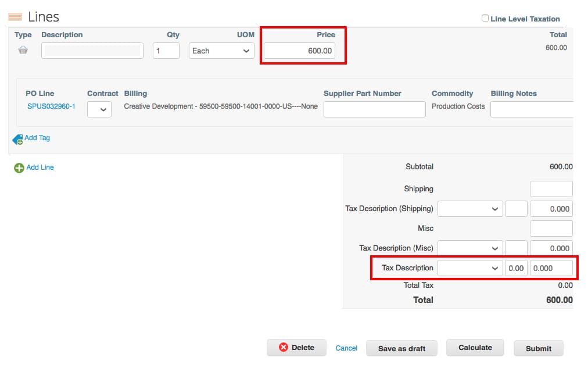The image size is (588, 382).
Task: Submit the invoice
Action: [x=538, y=348]
